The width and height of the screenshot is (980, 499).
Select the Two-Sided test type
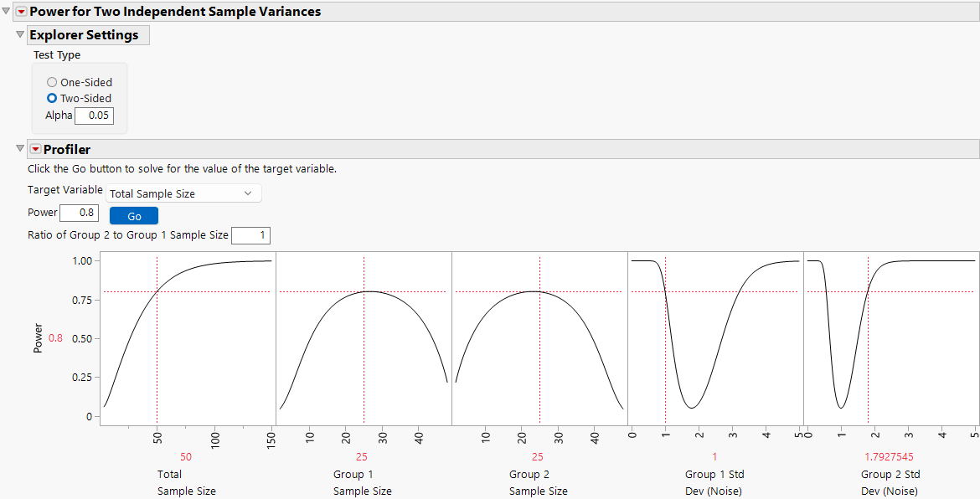click(50, 98)
